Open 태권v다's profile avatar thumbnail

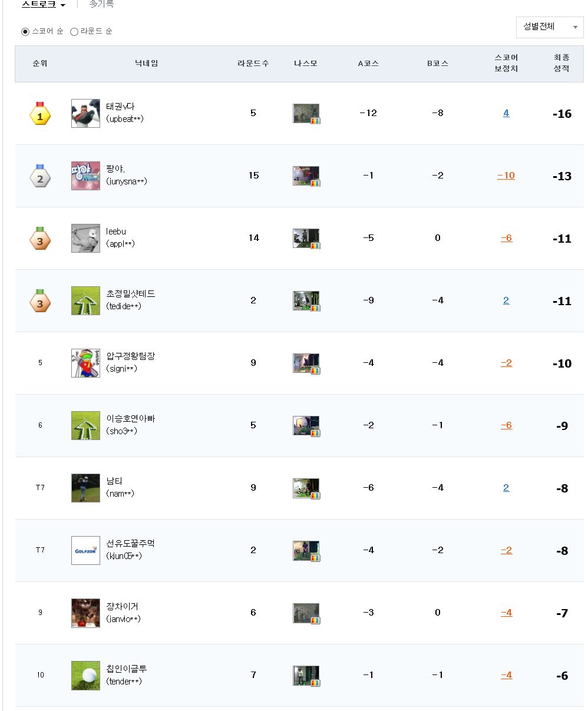[x=85, y=113]
